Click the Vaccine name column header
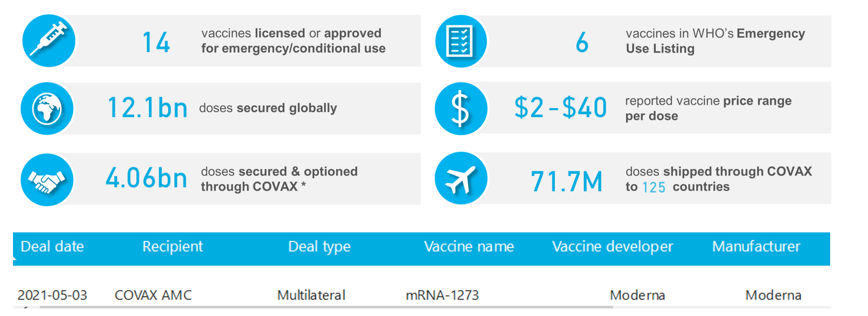This screenshot has height=316, width=868. pyautogui.click(x=469, y=247)
